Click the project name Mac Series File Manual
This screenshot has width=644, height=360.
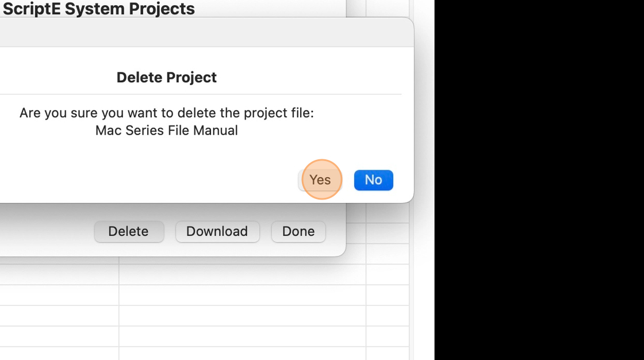click(x=166, y=131)
